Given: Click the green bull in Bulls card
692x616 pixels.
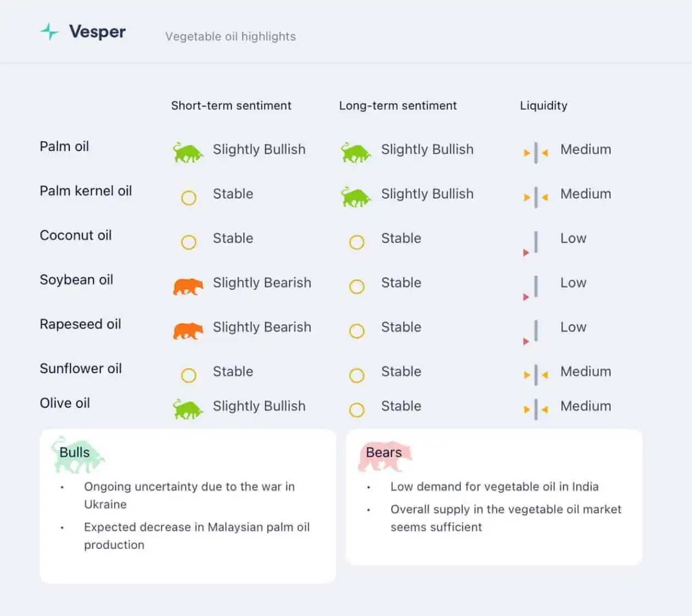Looking at the screenshot, I should (x=79, y=455).
